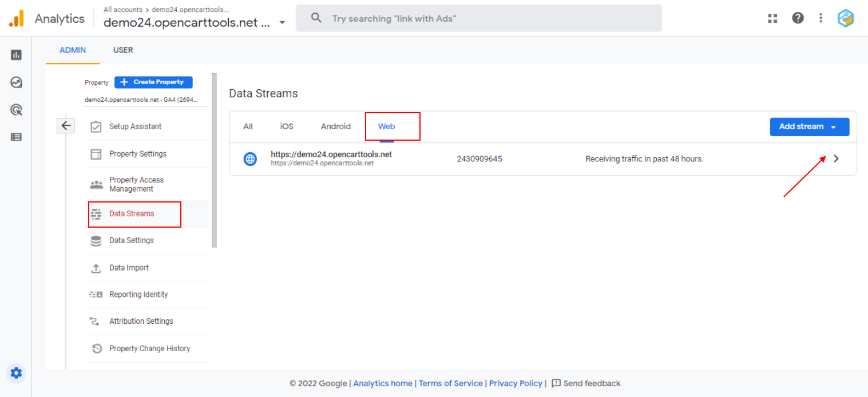Click the account profile avatar
Viewport: 868px width, 397px height.
846,18
